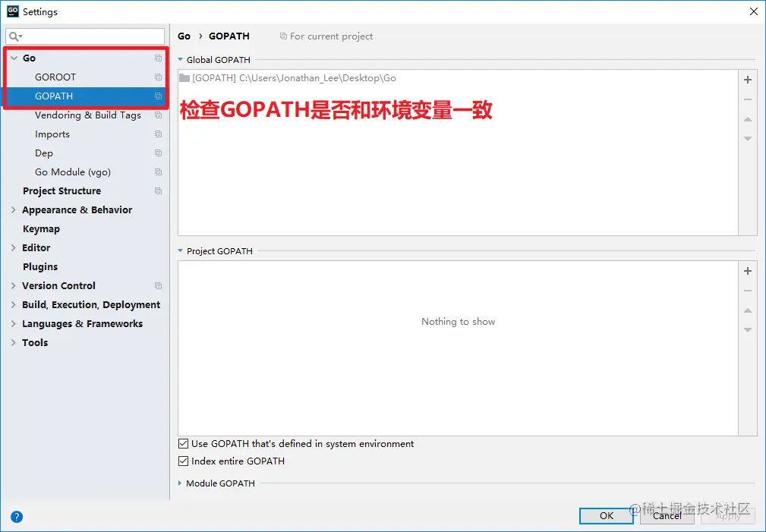Click GOPATH in the breadcrumb
The height and width of the screenshot is (532, 766).
coord(229,36)
